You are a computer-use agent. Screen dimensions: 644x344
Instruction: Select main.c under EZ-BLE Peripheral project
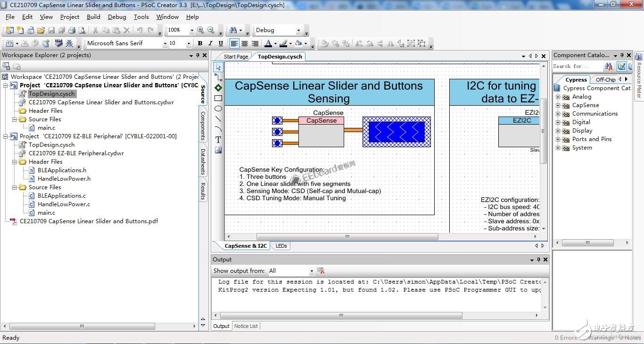coord(46,213)
